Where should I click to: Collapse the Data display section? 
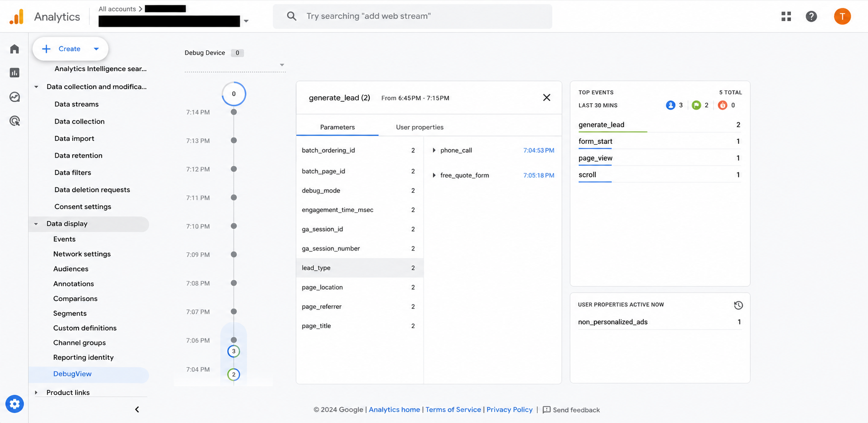(x=36, y=224)
